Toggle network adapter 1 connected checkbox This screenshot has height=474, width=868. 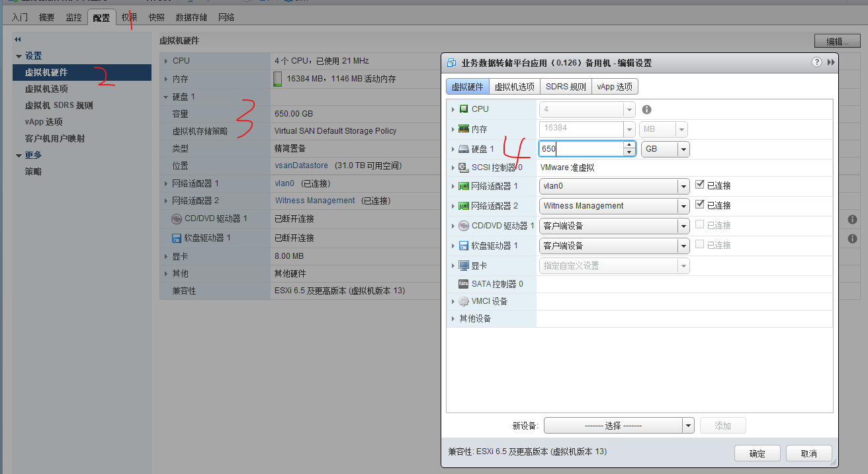point(700,185)
